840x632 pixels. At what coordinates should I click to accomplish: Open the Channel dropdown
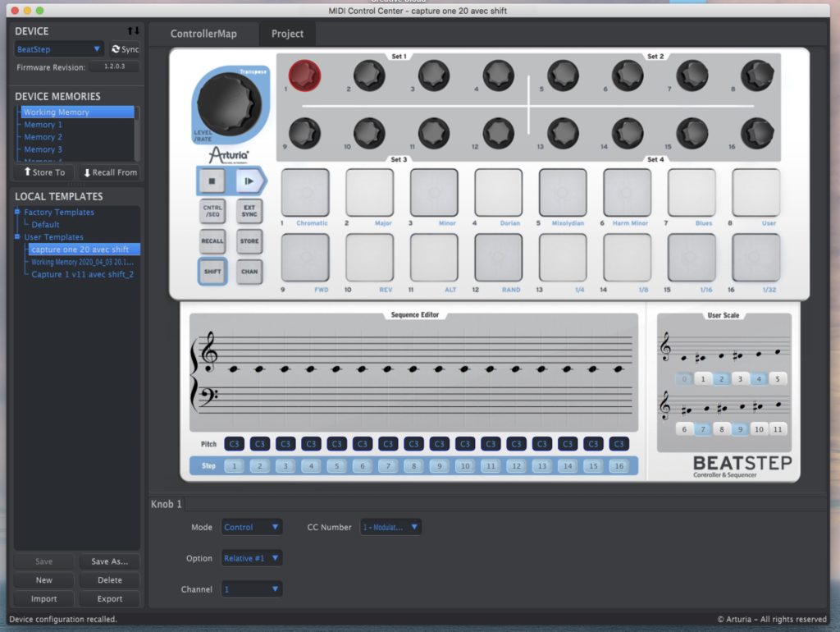(252, 589)
